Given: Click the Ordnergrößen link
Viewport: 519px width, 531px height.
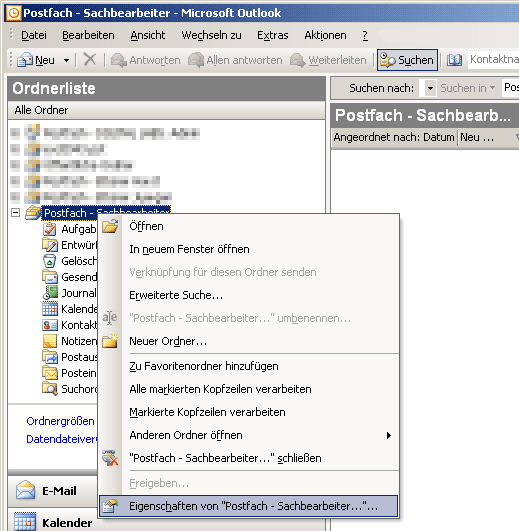Looking at the screenshot, I should tap(60, 421).
